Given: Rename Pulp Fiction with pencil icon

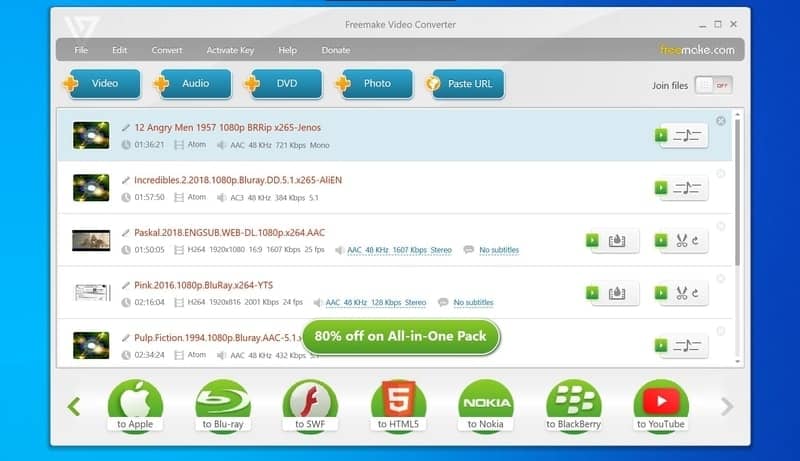Looking at the screenshot, I should (126, 338).
